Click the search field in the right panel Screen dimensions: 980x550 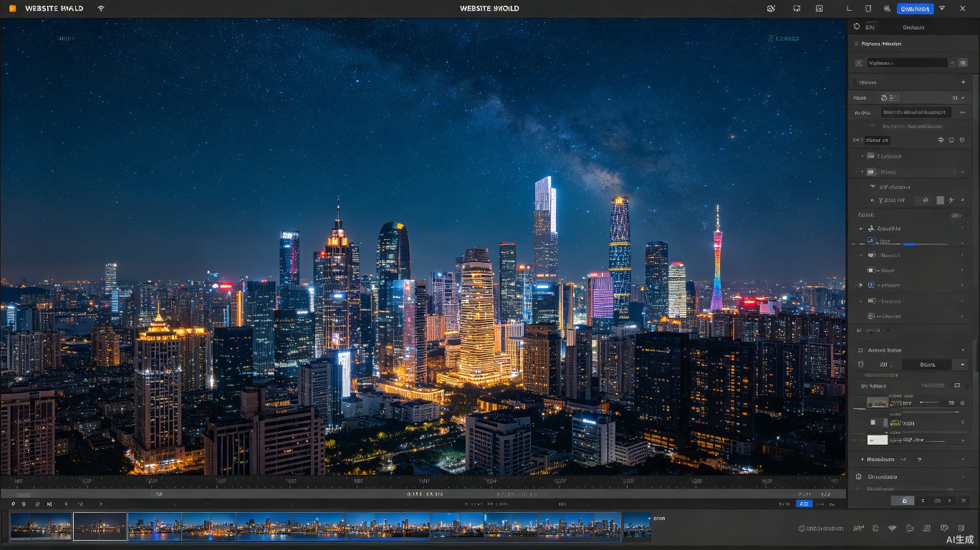point(907,63)
